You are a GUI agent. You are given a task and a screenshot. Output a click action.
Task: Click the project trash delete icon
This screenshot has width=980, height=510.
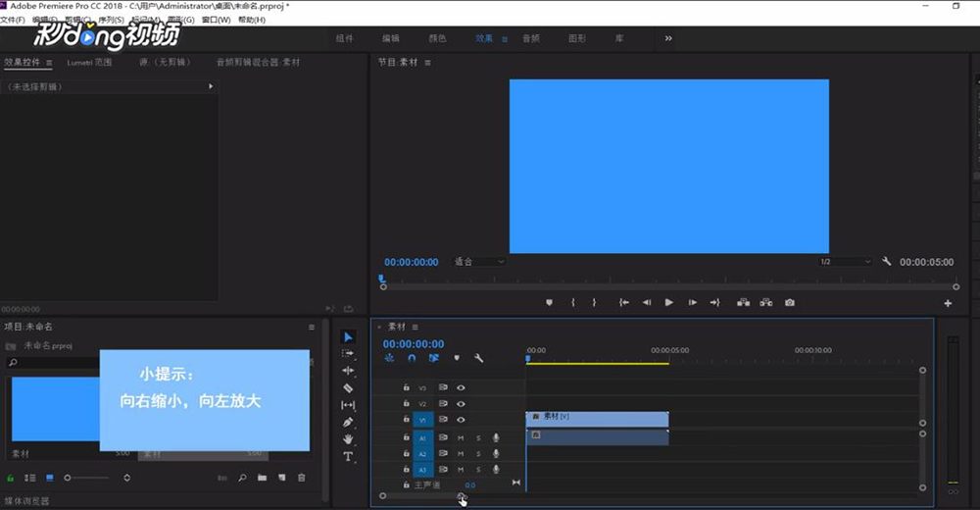302,478
